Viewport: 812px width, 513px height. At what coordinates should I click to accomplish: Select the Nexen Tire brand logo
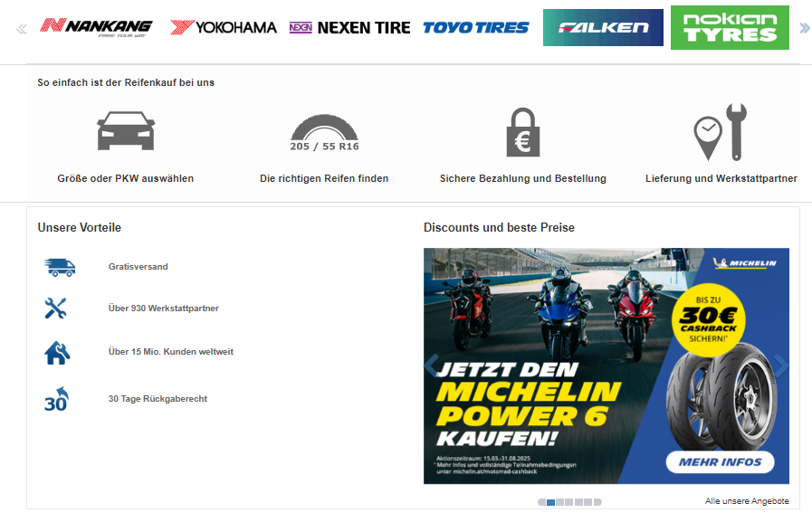pyautogui.click(x=349, y=27)
